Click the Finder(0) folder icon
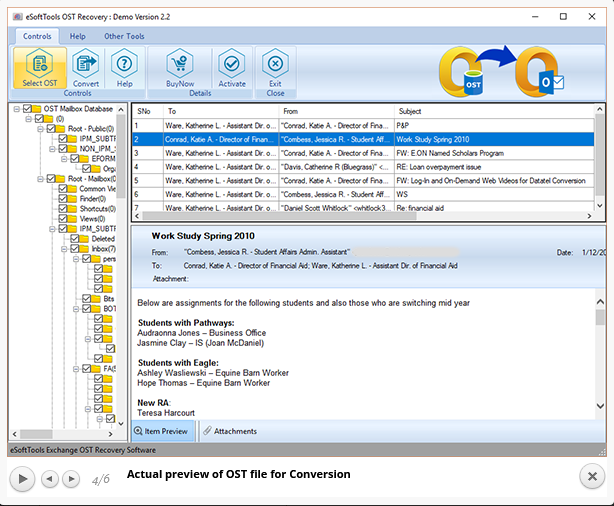Image resolution: width=614 pixels, height=506 pixels. (x=72, y=199)
